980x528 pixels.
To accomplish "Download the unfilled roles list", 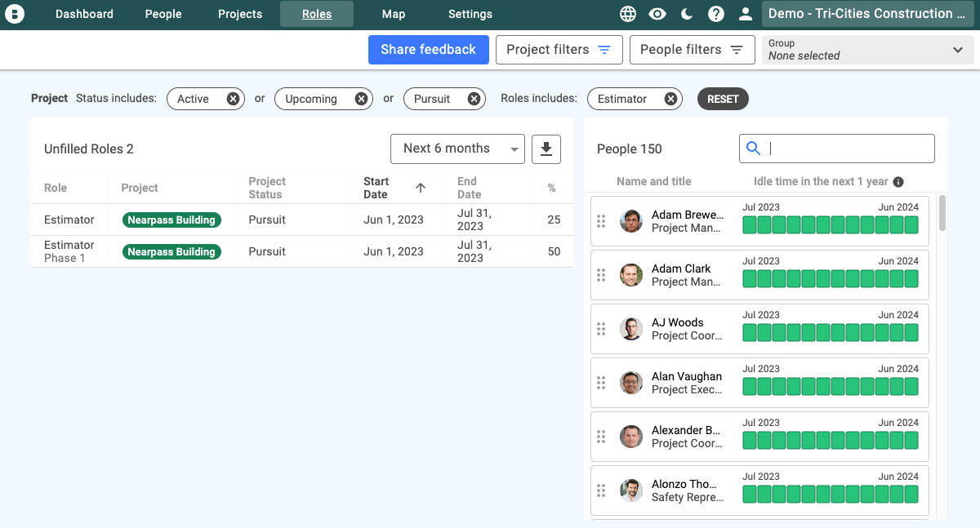I will pos(546,149).
